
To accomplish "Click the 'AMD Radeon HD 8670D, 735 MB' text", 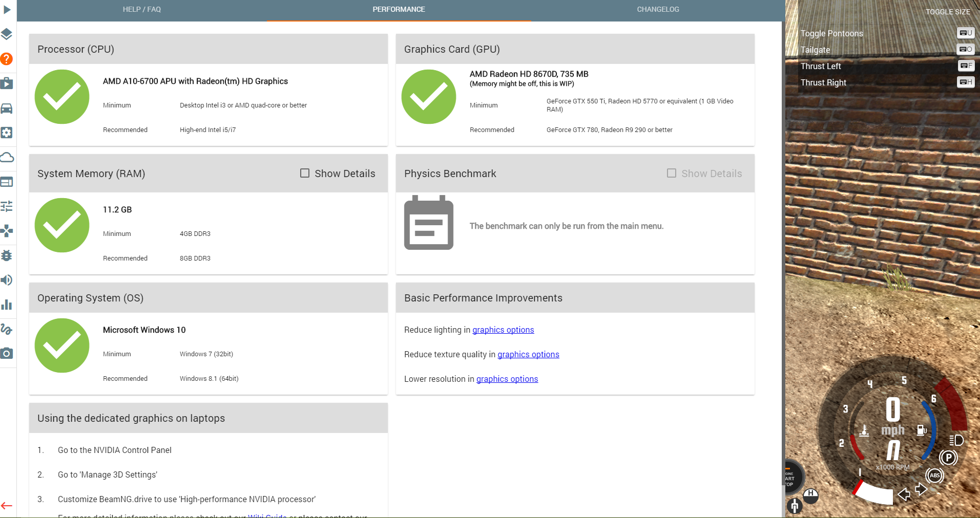I will point(529,74).
